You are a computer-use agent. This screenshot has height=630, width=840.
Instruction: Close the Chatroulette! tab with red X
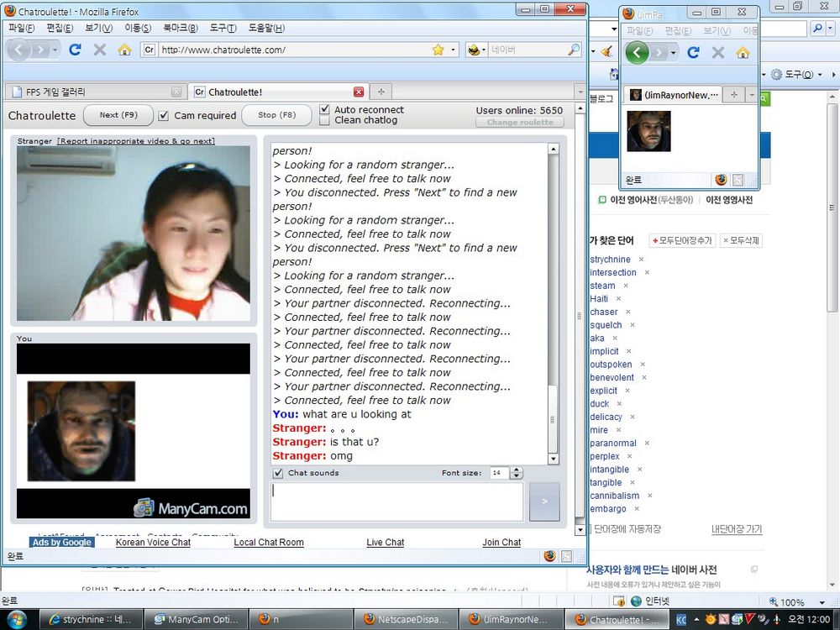pos(359,92)
